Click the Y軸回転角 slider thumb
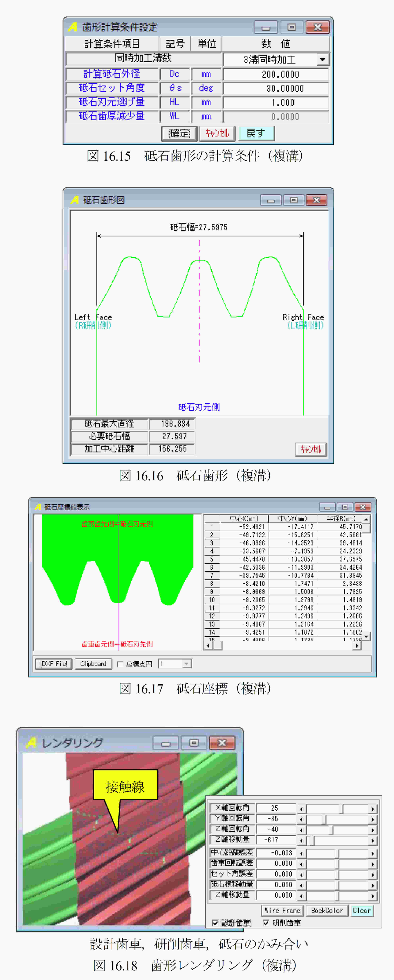 324,820
